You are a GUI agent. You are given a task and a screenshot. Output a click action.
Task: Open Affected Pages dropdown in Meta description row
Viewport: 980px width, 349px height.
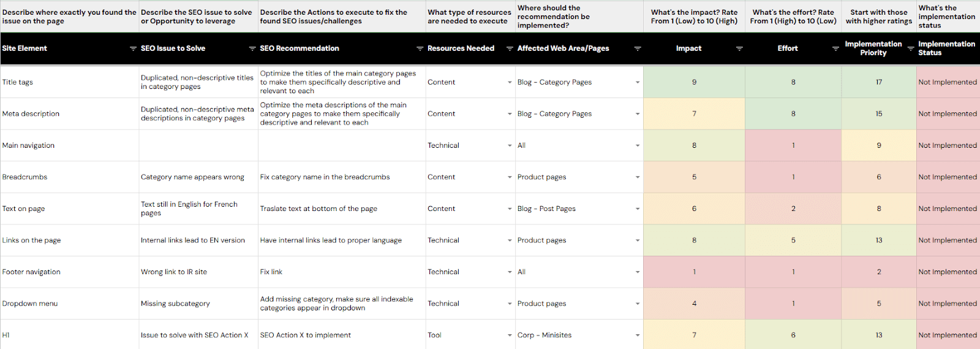pos(637,114)
